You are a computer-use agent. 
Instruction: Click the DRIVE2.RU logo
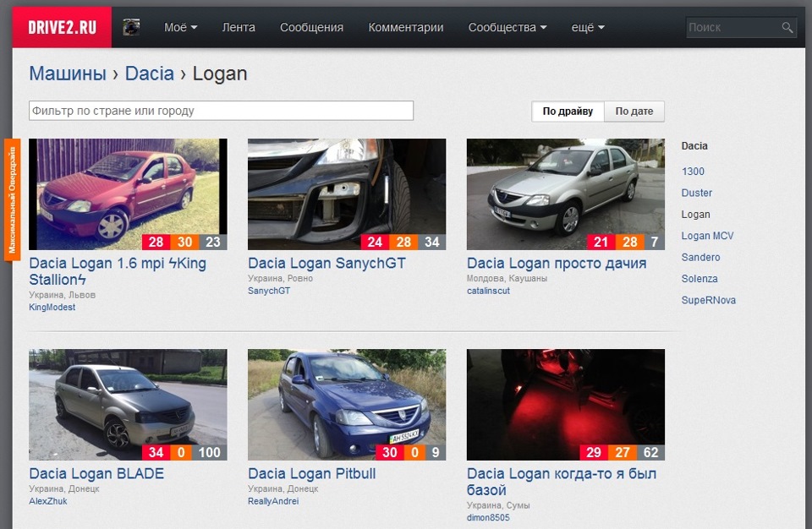coord(62,27)
